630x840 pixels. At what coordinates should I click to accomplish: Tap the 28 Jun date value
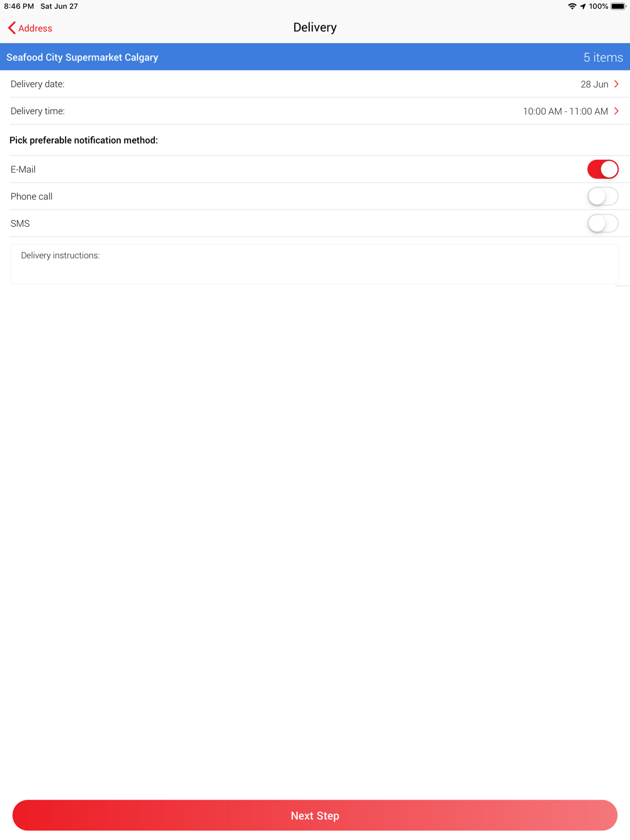(594, 84)
